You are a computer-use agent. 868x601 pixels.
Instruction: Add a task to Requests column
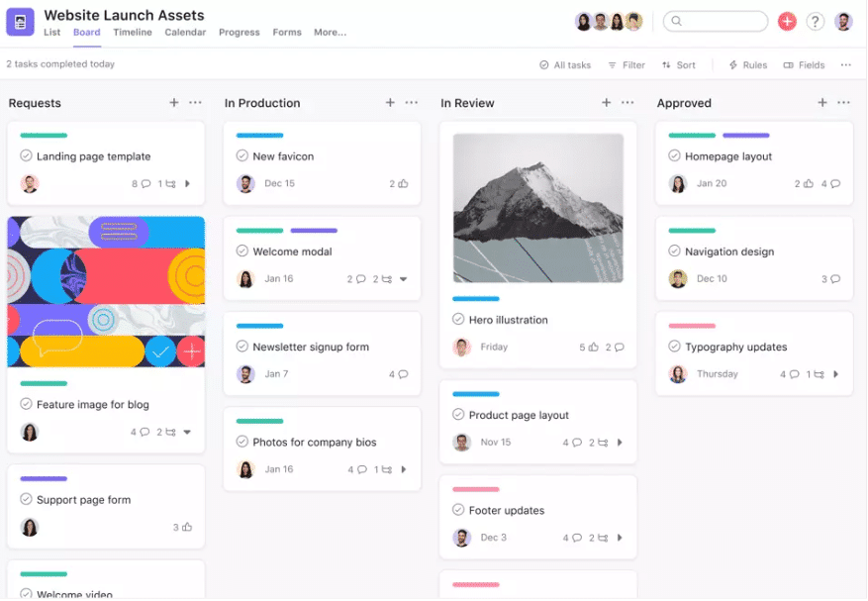point(174,103)
